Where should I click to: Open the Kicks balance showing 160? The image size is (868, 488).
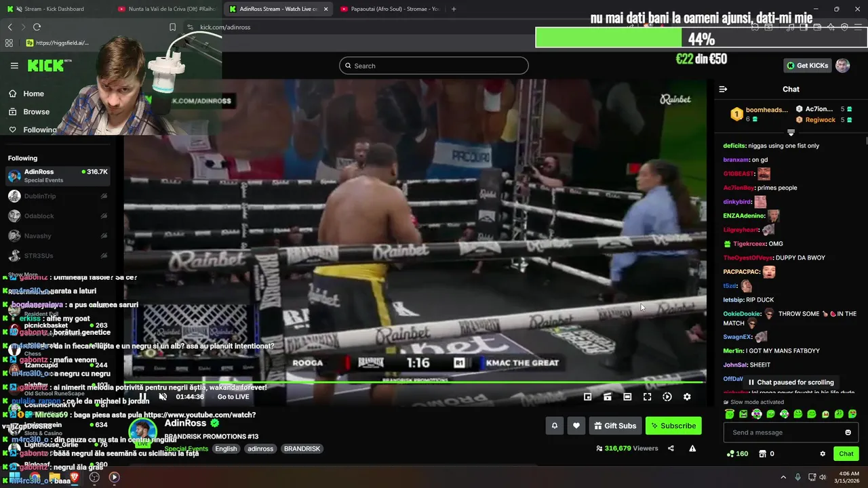[737, 453]
